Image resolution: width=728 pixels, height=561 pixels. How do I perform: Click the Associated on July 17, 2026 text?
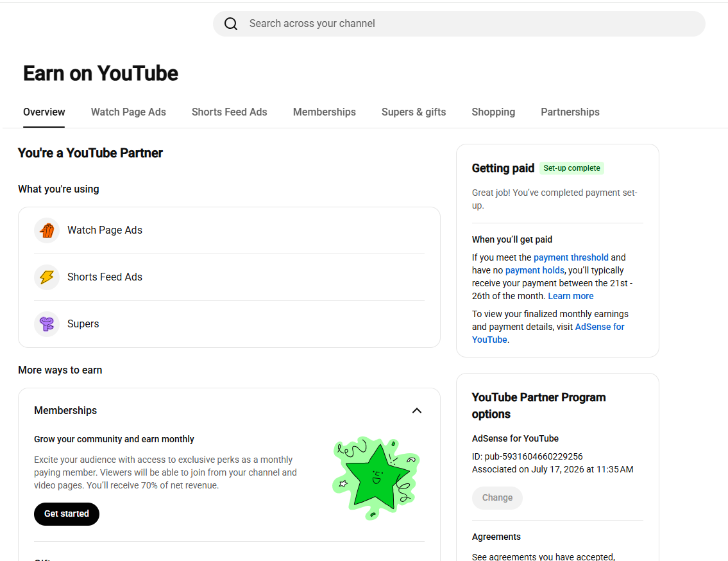[552, 469]
